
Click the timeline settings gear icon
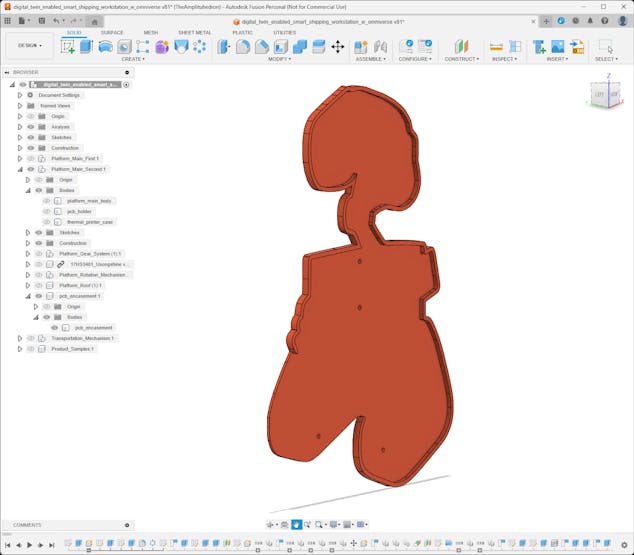[x=626, y=545]
